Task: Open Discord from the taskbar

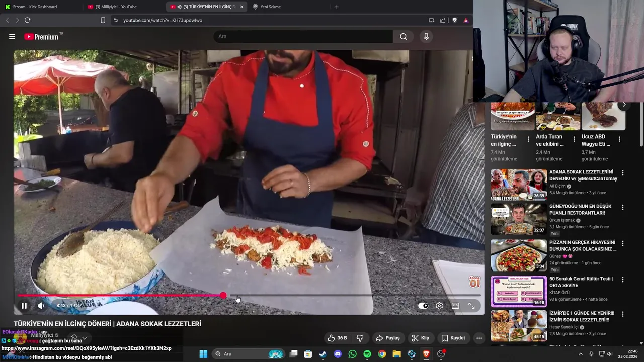Action: [x=338, y=354]
